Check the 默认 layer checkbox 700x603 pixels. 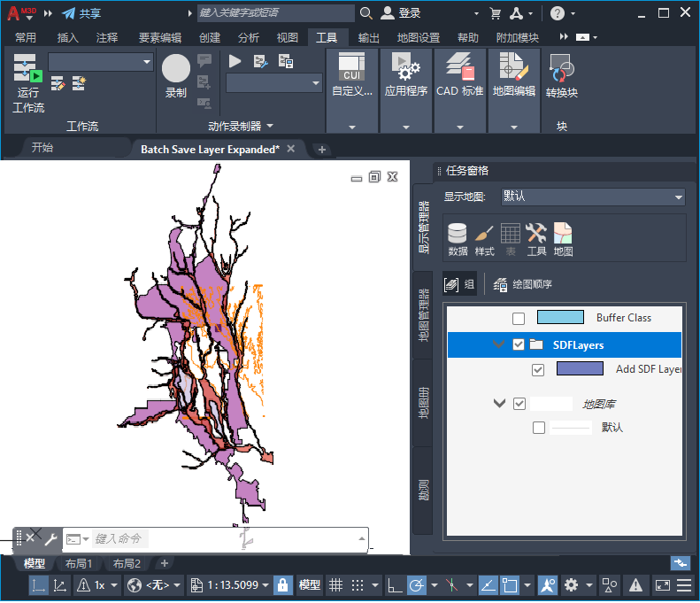click(x=539, y=428)
